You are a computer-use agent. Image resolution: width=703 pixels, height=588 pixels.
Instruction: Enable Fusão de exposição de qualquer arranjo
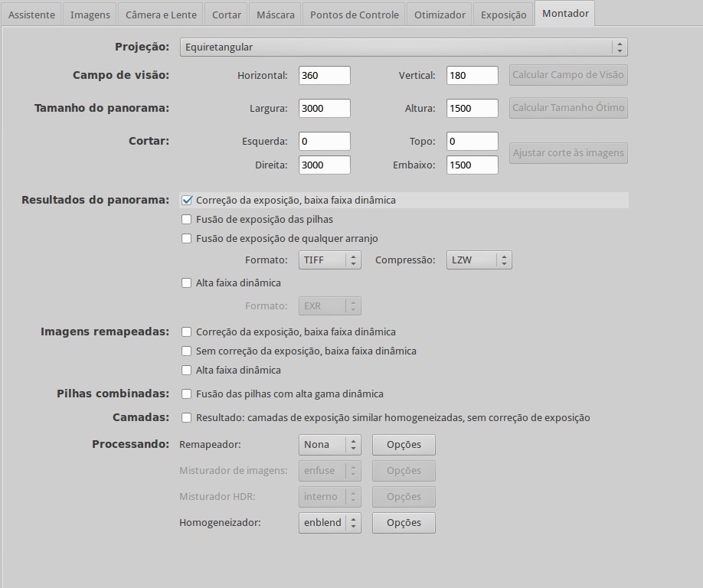tap(186, 239)
